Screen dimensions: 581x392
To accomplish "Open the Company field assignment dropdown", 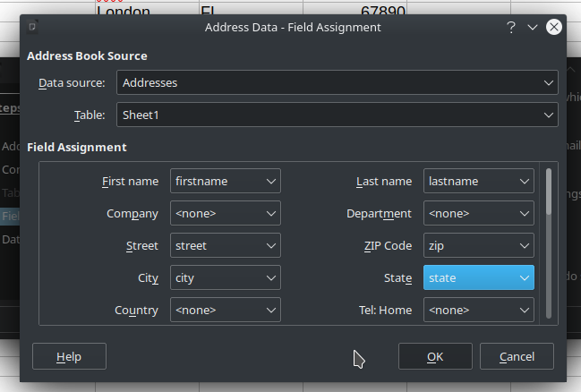I will 226,213.
